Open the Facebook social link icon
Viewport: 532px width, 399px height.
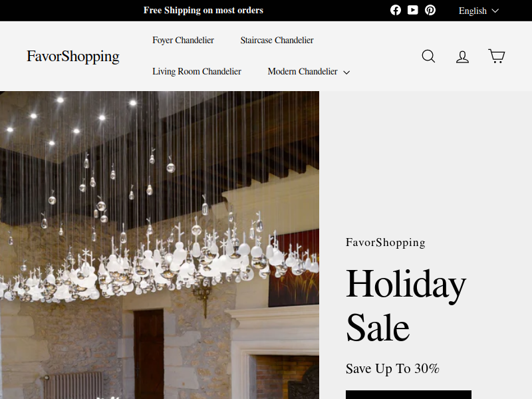[395, 10]
